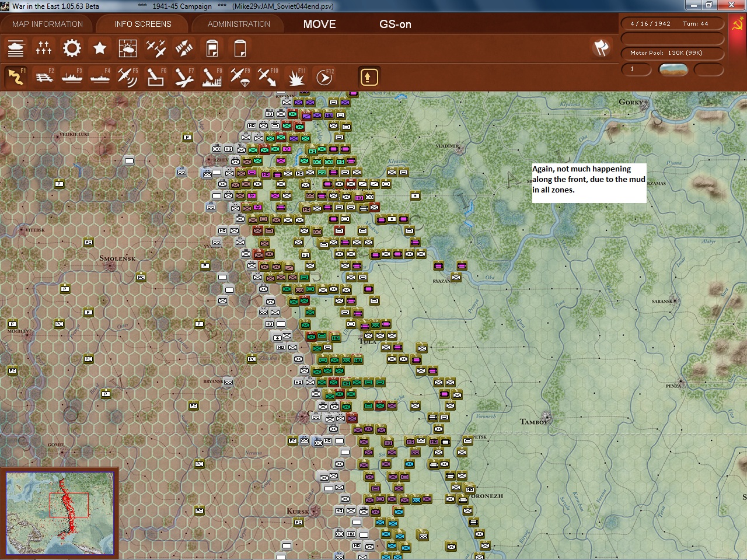747x560 pixels.
Task: Click the Kursk city label on map
Action: [298, 512]
